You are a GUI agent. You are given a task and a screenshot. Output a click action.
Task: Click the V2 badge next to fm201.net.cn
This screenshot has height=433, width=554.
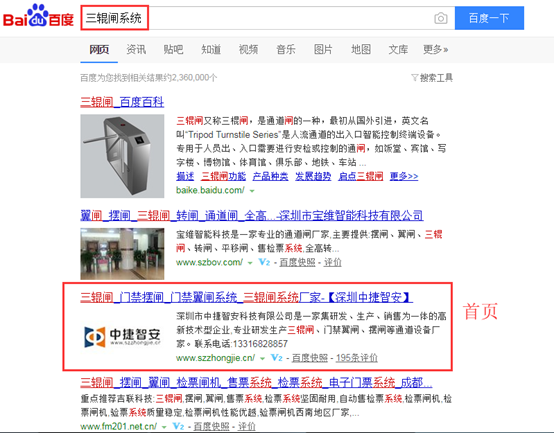(x=178, y=426)
